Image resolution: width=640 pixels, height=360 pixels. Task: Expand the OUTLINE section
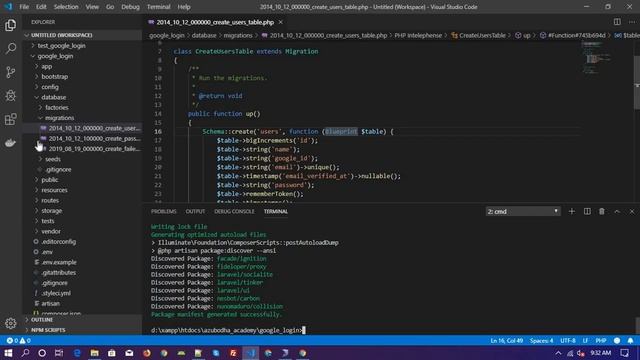coord(82,320)
